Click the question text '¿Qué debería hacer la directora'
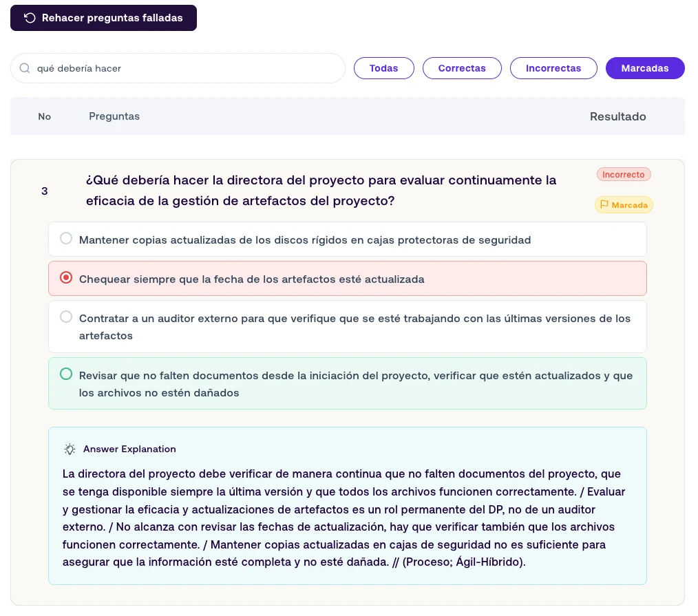698x616 pixels. coord(321,191)
